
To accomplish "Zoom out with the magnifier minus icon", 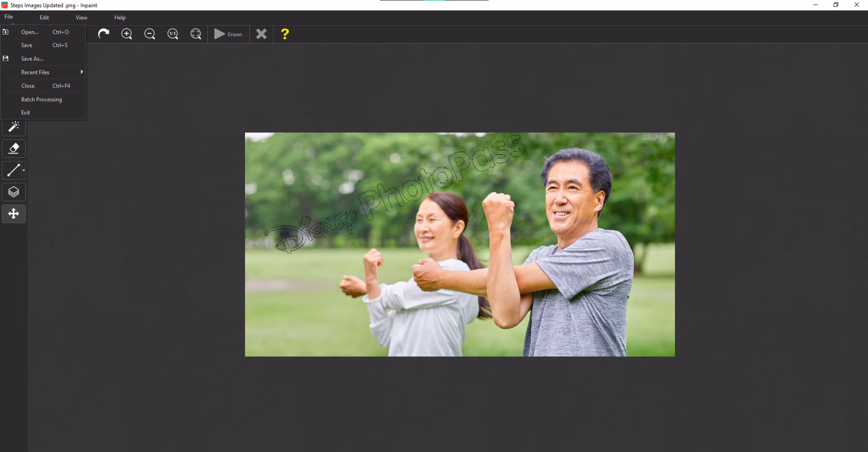I will click(x=150, y=34).
